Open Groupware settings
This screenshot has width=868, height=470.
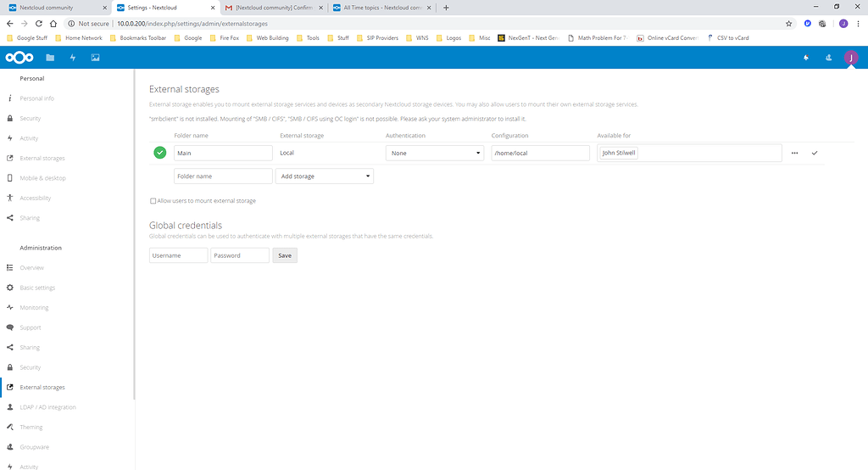click(34, 447)
